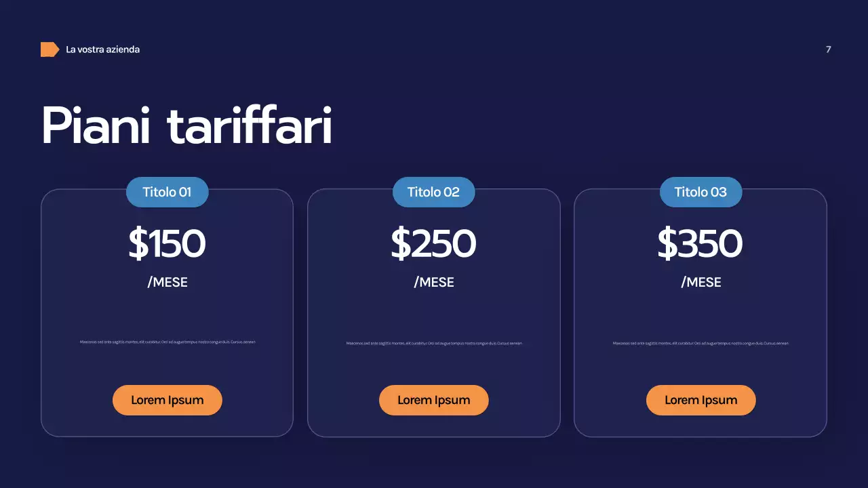Click the "/MESE" label below $150
The image size is (868, 488).
(x=167, y=282)
